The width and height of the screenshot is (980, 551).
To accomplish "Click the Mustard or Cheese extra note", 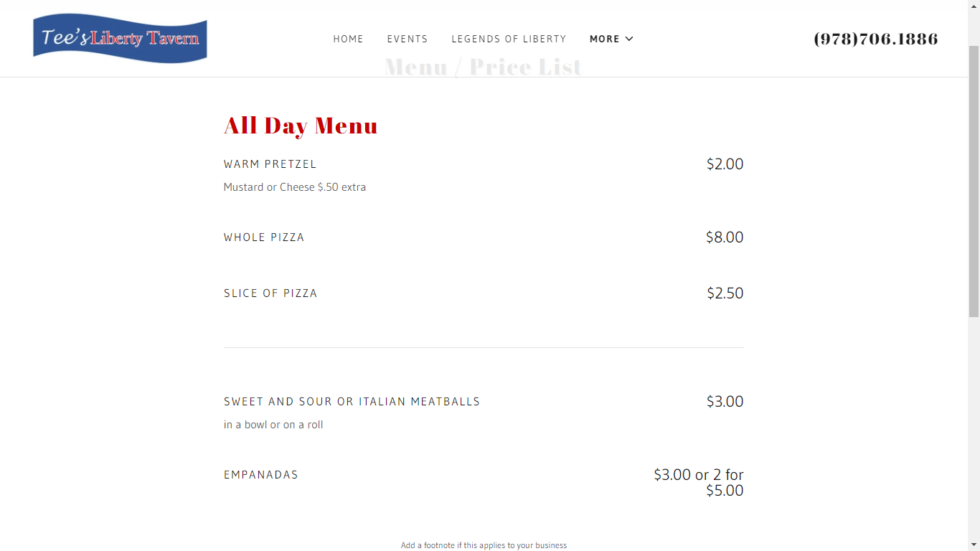I will [294, 187].
